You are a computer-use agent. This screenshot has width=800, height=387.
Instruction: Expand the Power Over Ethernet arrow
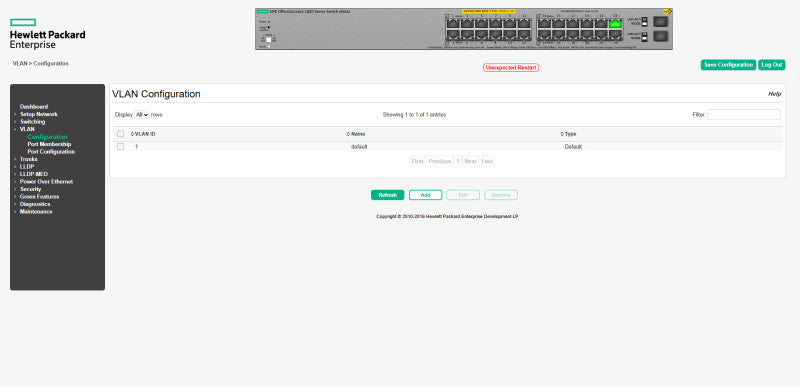click(15, 182)
